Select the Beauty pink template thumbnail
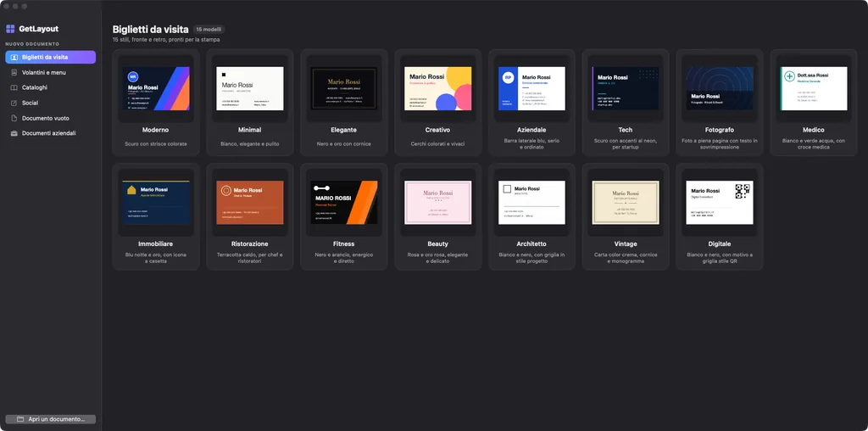This screenshot has height=431, width=868. pyautogui.click(x=438, y=202)
